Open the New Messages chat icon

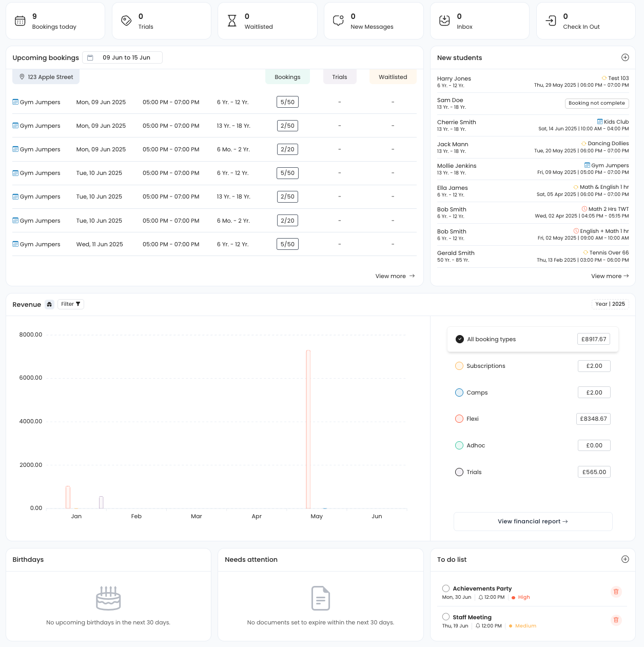(338, 21)
